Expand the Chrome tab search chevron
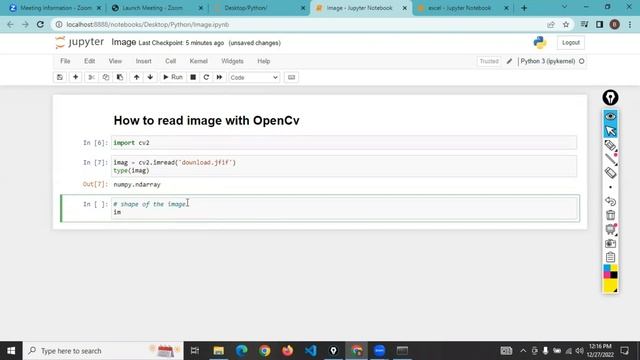Viewport: 640px width, 360px height. (564, 7)
